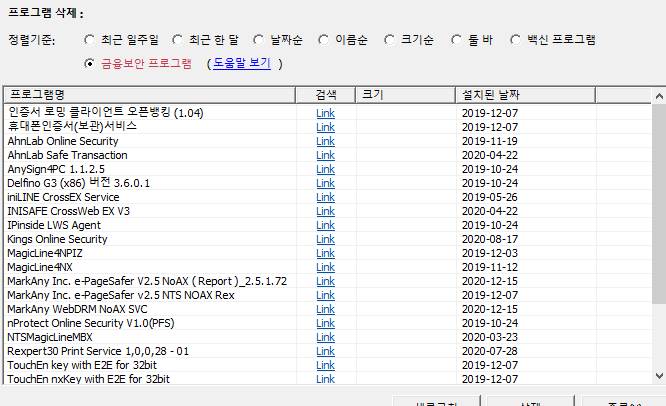The width and height of the screenshot is (666, 406).
Task: Click the install date 2019-11-19 cell
Action: pos(490,141)
